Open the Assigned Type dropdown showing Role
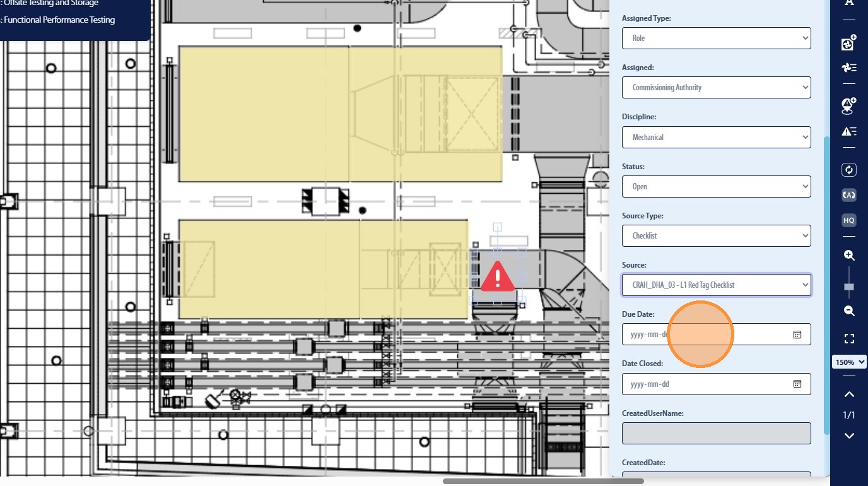This screenshot has height=486, width=868. click(717, 38)
